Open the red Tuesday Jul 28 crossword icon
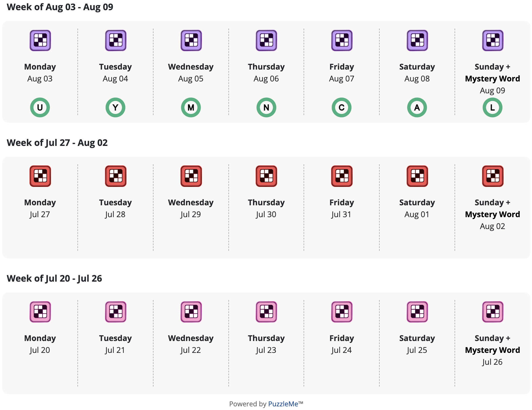Screen dimensions: 532x410 coord(116,176)
